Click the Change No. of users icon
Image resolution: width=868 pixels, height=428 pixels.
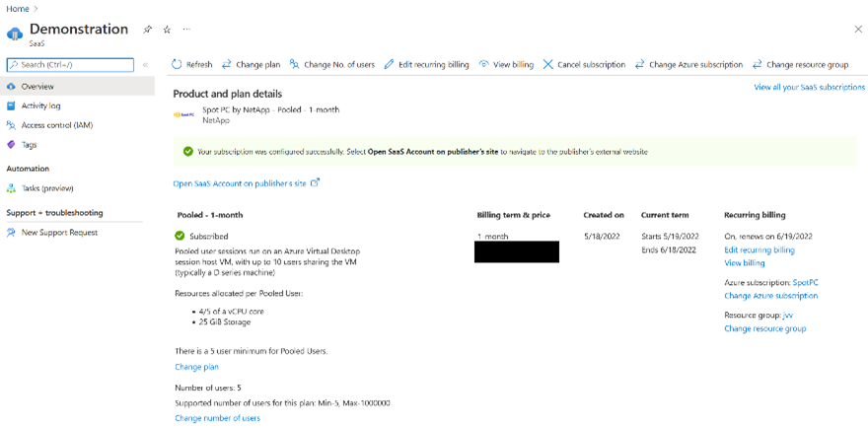295,64
